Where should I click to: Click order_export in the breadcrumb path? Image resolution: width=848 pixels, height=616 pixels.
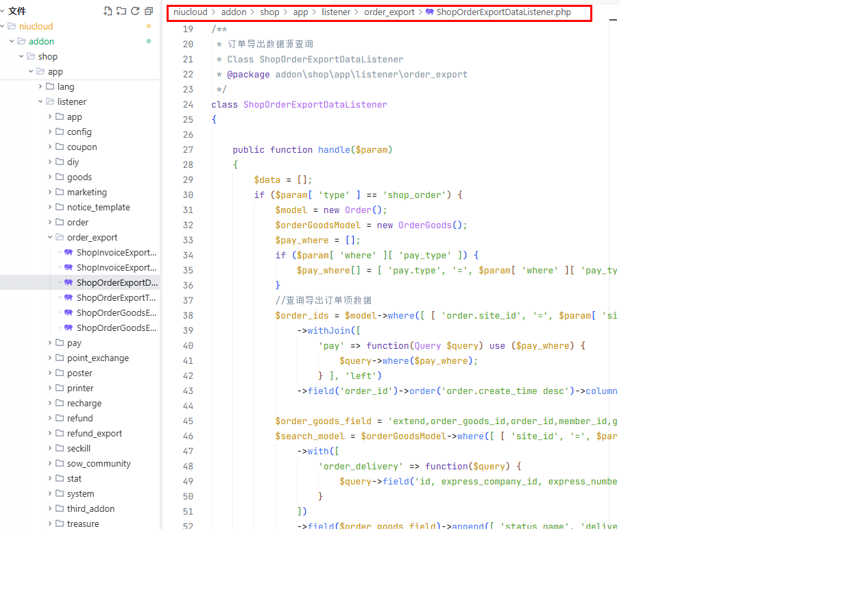tap(389, 12)
